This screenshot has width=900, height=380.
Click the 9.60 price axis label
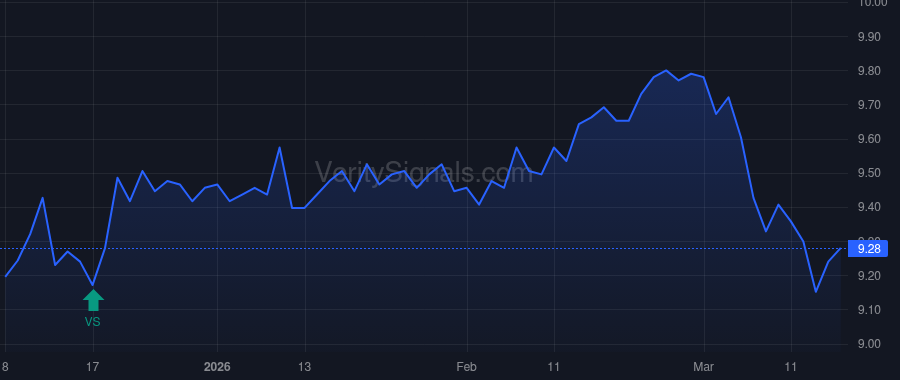(868, 139)
